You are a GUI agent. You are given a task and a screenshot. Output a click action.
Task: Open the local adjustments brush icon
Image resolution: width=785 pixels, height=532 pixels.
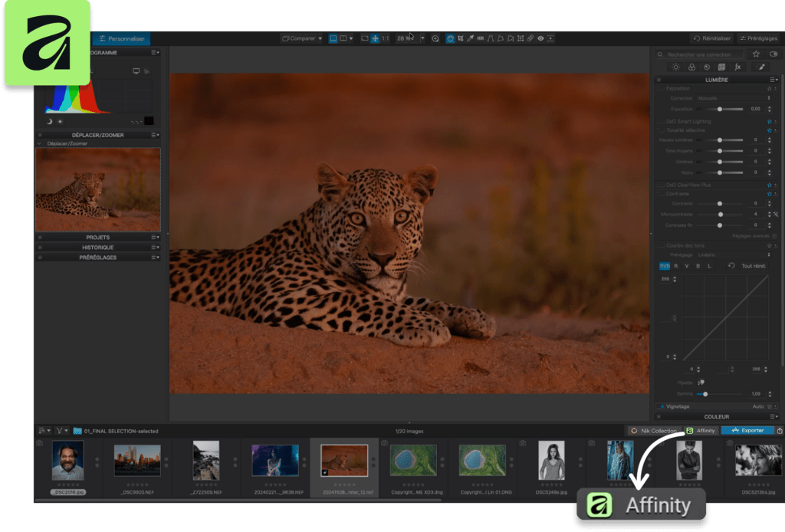click(761, 67)
